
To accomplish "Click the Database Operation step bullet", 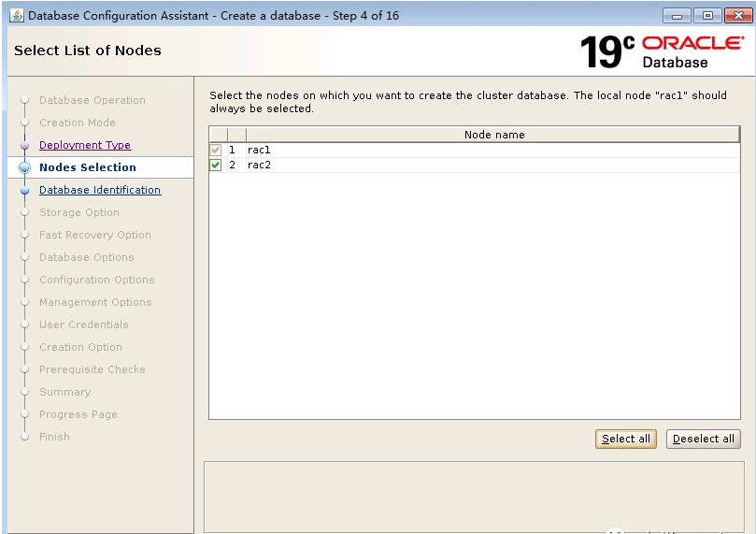I will 25,101.
